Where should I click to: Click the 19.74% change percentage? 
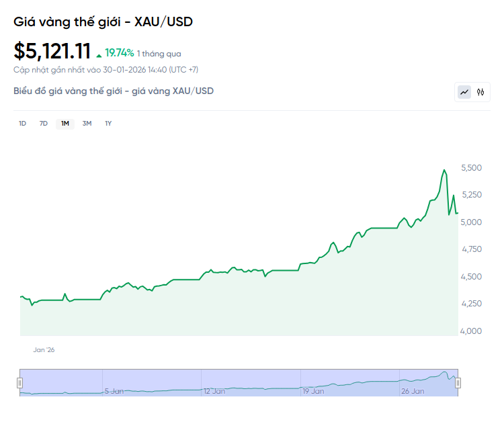(x=120, y=52)
